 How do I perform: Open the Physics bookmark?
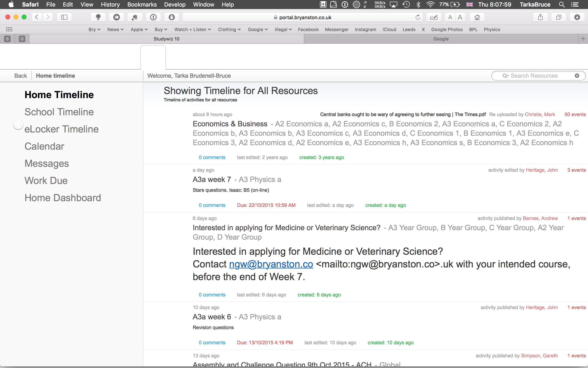(492, 29)
